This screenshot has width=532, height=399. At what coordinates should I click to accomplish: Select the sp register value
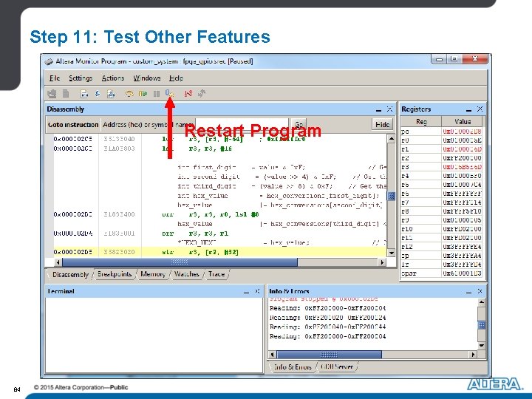pos(462,256)
